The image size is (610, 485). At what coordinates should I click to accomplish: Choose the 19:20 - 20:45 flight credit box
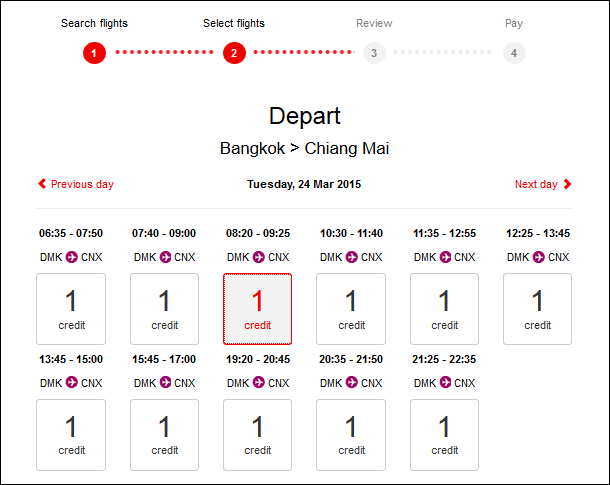pos(258,435)
